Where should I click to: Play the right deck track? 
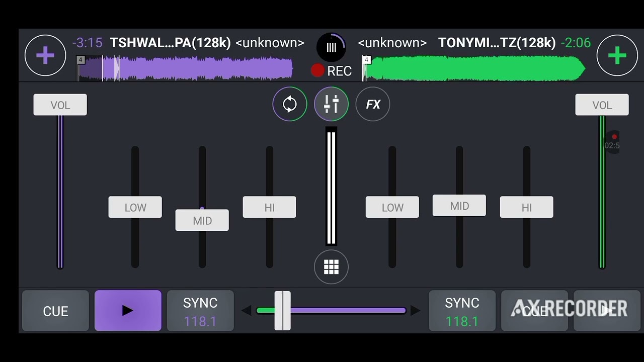click(607, 311)
